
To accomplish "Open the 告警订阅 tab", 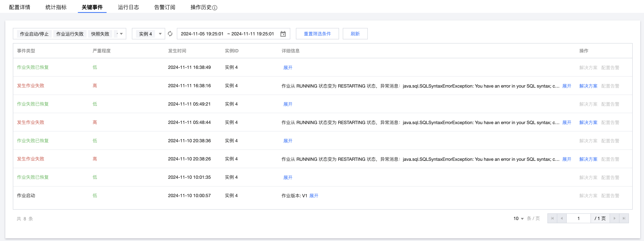I will (x=165, y=7).
